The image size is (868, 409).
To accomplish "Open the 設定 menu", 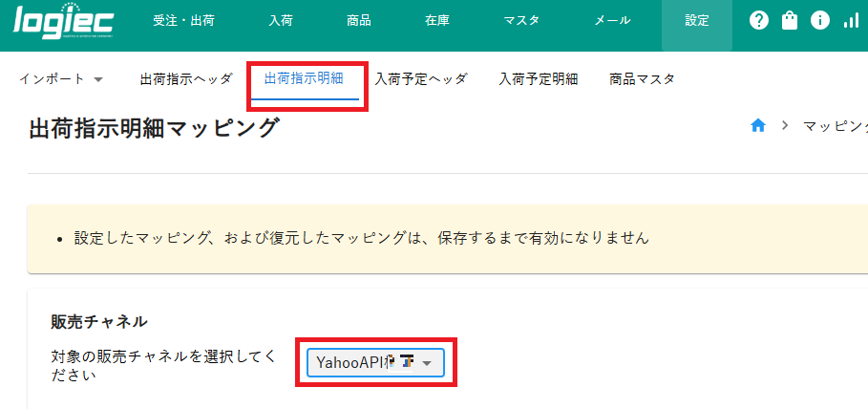I will [x=697, y=21].
